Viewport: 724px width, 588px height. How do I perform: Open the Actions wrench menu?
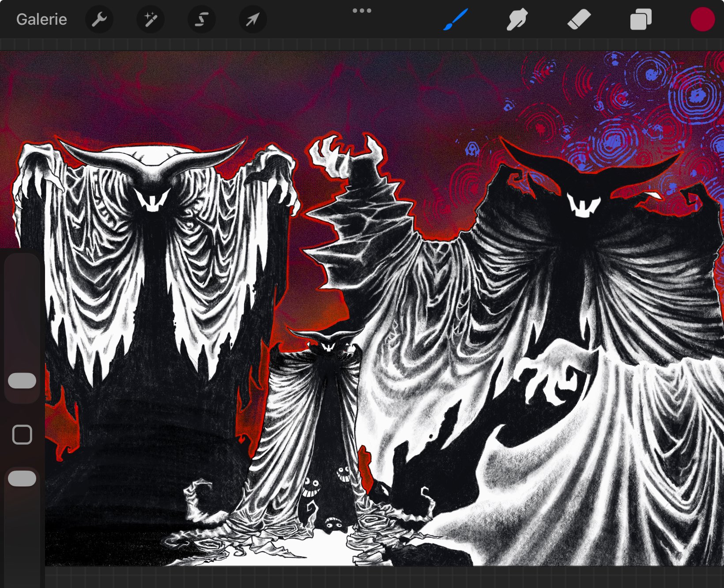tap(99, 19)
